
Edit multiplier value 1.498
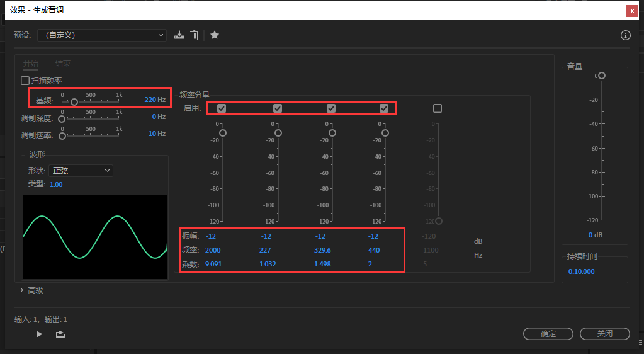322,265
